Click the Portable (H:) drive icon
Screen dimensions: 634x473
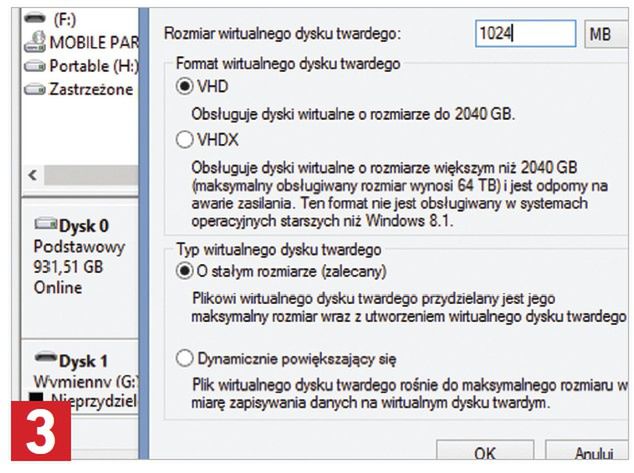pyautogui.click(x=34, y=66)
